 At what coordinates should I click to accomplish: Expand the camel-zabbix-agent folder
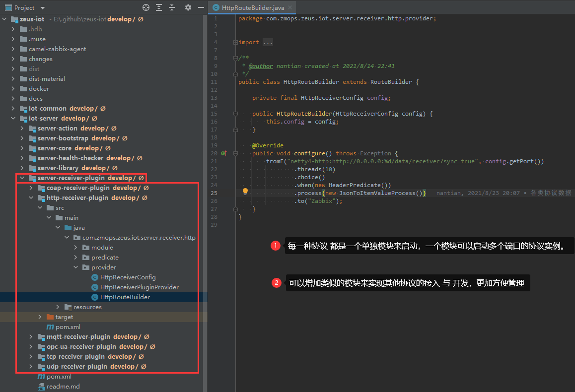tap(13, 49)
